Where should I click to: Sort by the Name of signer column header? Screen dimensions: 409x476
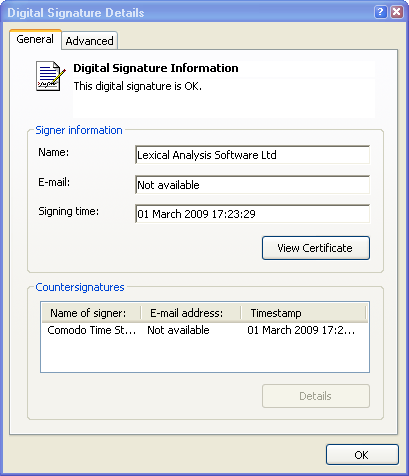coord(91,313)
